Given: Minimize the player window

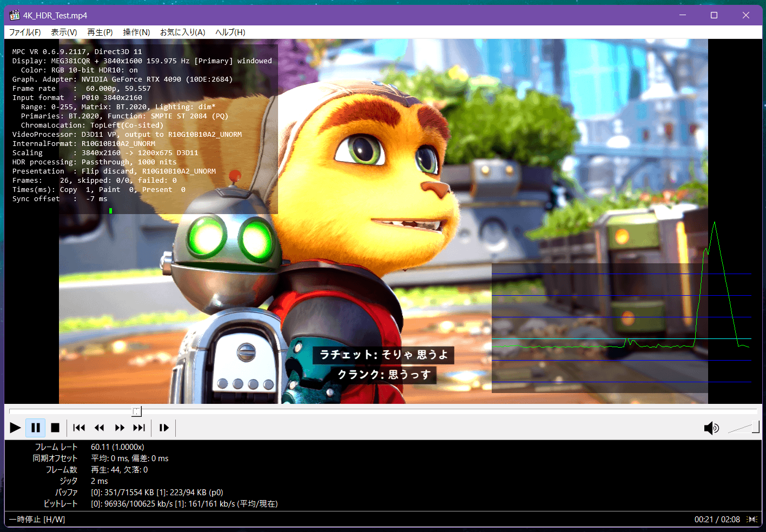Looking at the screenshot, I should click(683, 15).
